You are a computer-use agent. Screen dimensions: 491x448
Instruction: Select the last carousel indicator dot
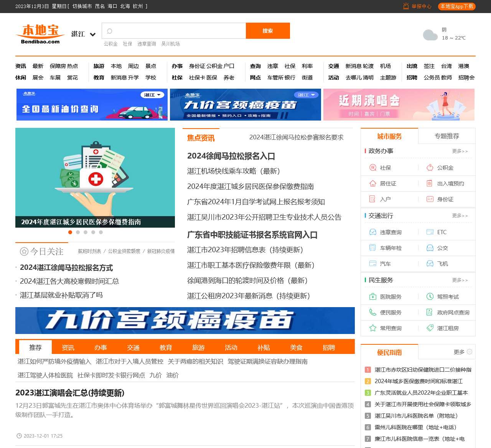(101, 232)
